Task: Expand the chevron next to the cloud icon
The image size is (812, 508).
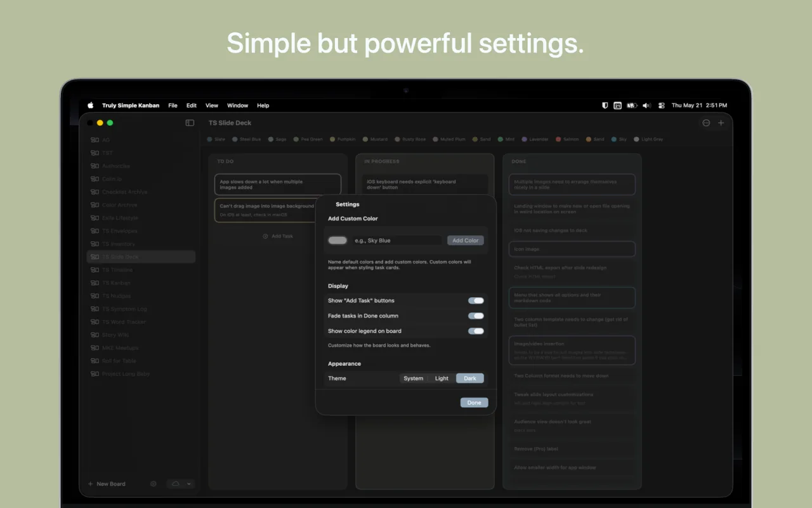Action: [188, 484]
